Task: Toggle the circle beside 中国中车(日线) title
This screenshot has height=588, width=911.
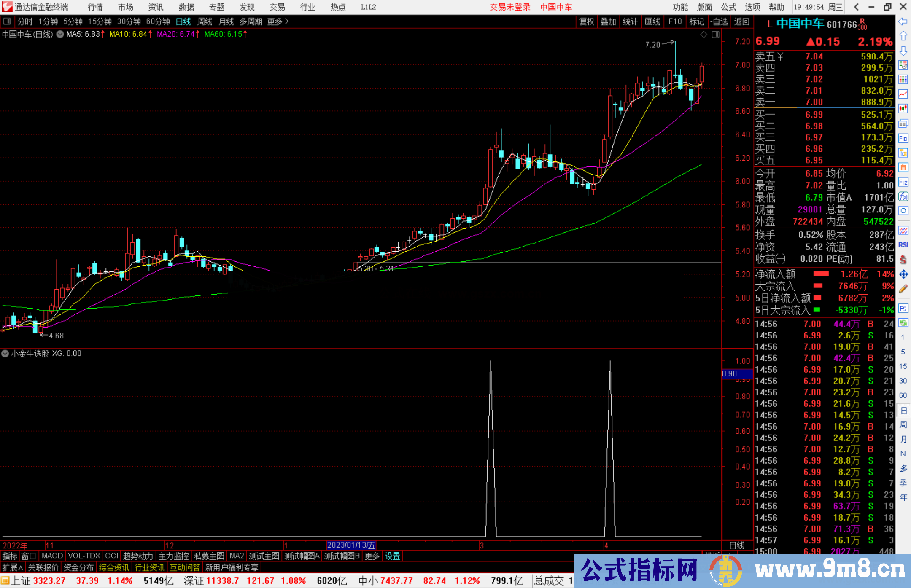Action: 60,34
